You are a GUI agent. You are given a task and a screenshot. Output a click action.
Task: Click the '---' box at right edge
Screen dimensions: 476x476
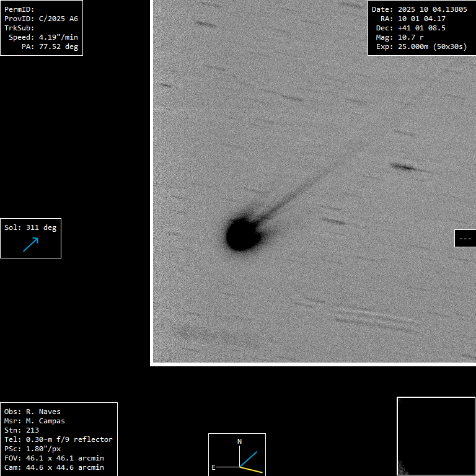465,239
